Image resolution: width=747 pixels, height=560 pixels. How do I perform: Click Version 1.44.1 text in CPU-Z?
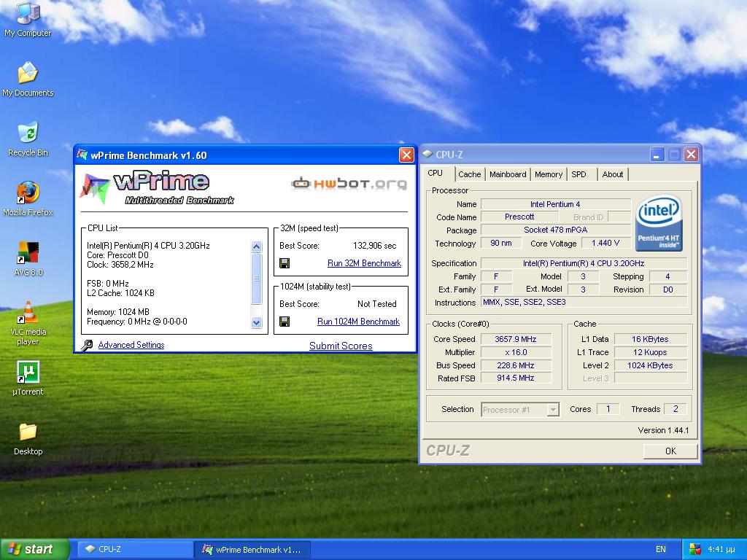[663, 430]
